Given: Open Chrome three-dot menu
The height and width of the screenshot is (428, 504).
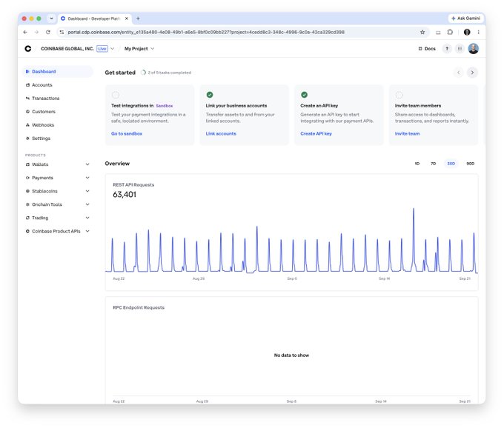Looking at the screenshot, I should point(479,32).
